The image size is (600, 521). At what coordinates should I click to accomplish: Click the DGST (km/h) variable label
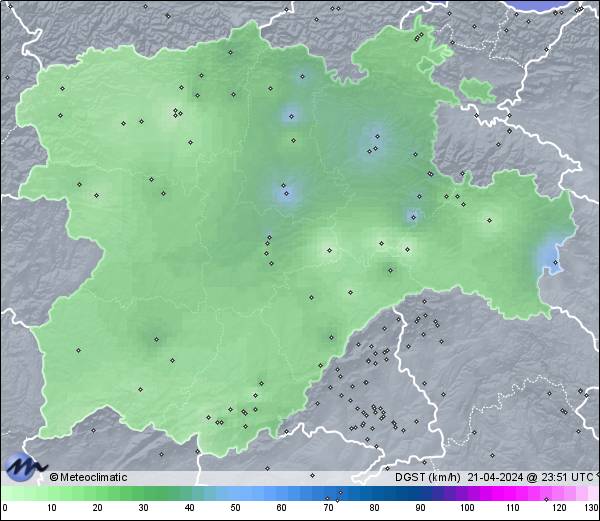pyautogui.click(x=428, y=477)
